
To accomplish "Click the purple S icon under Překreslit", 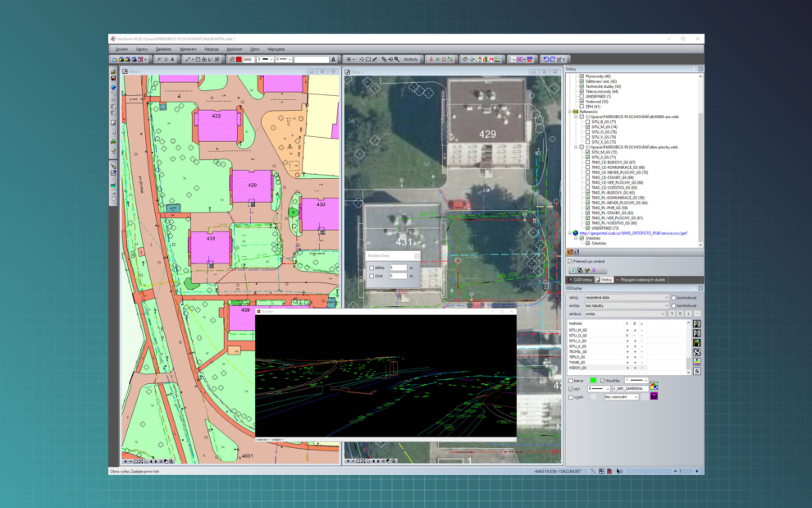I will pos(594,270).
